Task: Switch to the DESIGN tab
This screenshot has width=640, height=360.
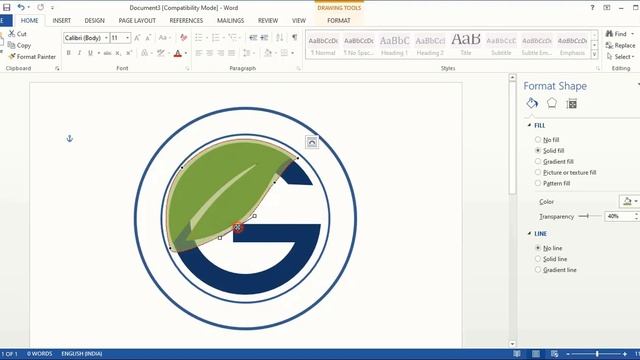Action: pyautogui.click(x=94, y=20)
